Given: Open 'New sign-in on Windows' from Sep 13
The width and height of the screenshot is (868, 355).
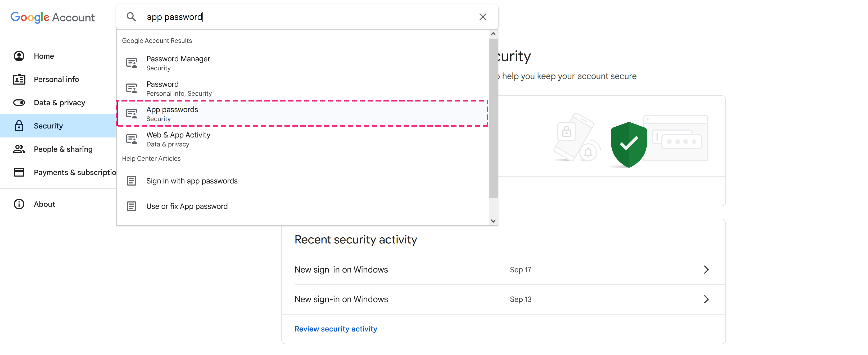Looking at the screenshot, I should pos(503,299).
